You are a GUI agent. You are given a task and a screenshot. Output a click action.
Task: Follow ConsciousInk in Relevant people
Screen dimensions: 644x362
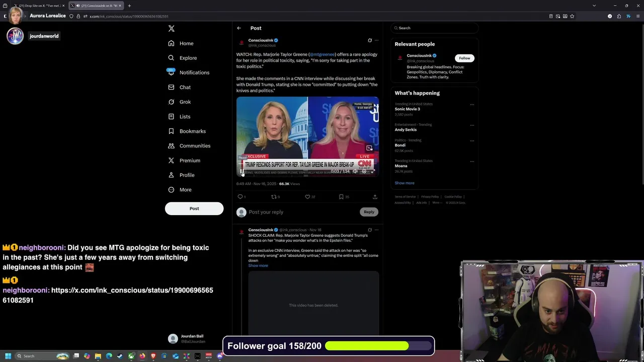click(x=464, y=58)
